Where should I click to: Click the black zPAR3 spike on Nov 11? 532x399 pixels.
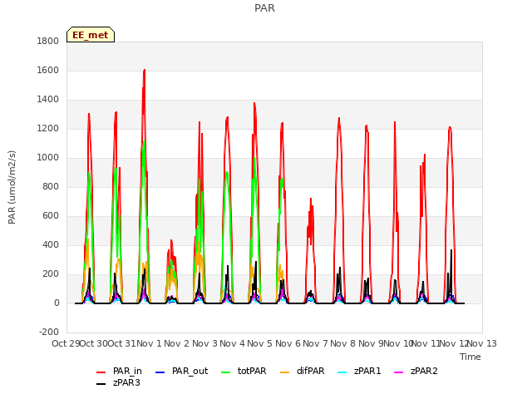coord(451,250)
